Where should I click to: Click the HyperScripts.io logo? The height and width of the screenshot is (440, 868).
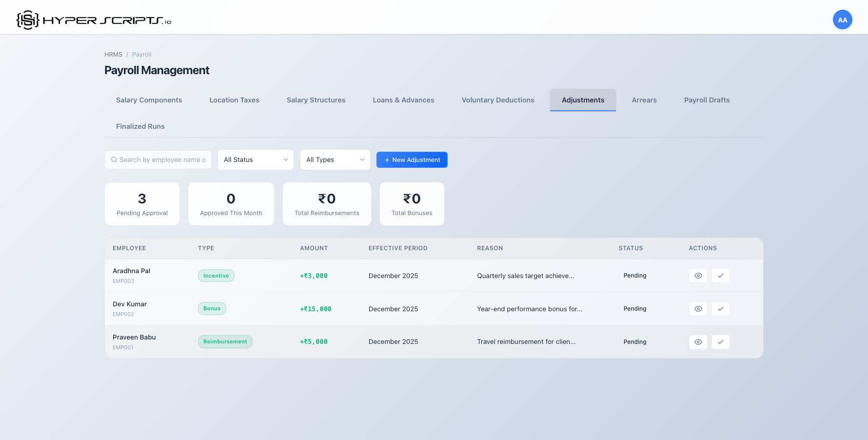(x=94, y=20)
